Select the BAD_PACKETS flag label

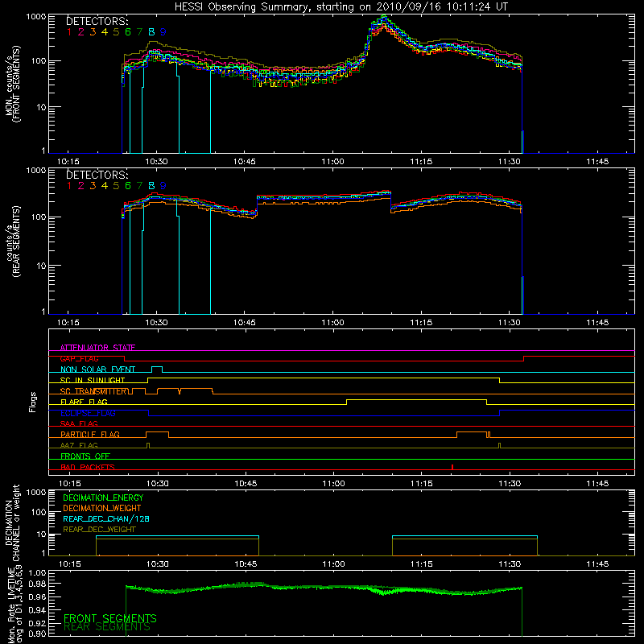pos(88,467)
